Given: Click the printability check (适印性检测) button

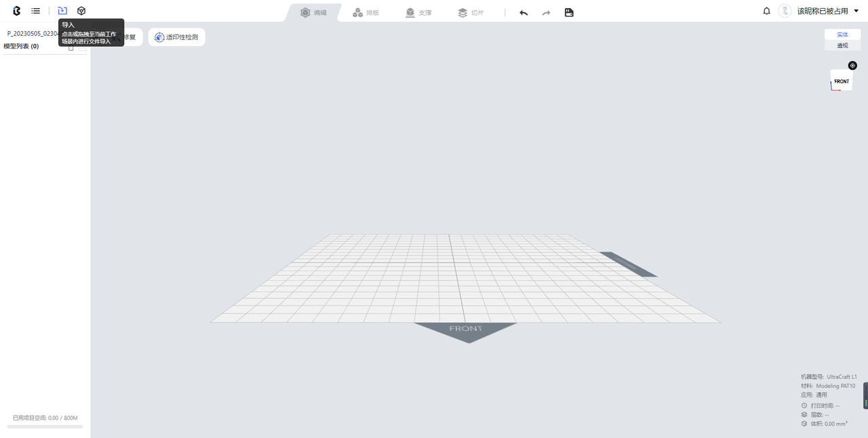Looking at the screenshot, I should 176,37.
